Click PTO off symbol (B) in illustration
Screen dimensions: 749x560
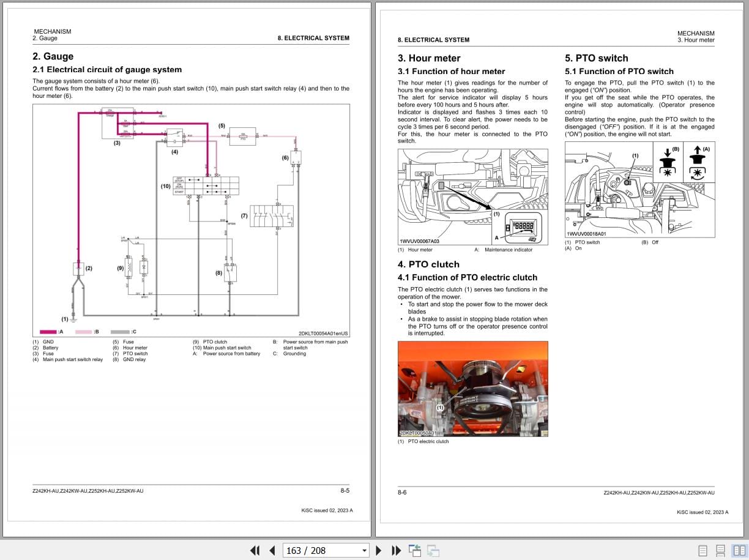coord(668,162)
